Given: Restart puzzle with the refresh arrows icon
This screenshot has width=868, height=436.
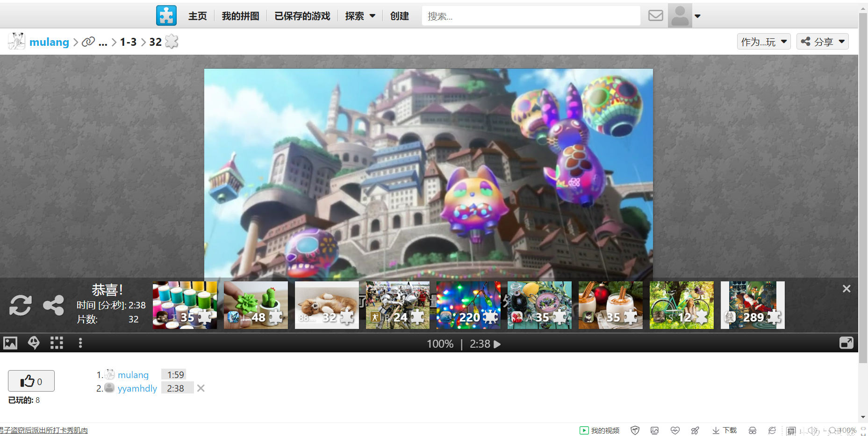Looking at the screenshot, I should (21, 306).
